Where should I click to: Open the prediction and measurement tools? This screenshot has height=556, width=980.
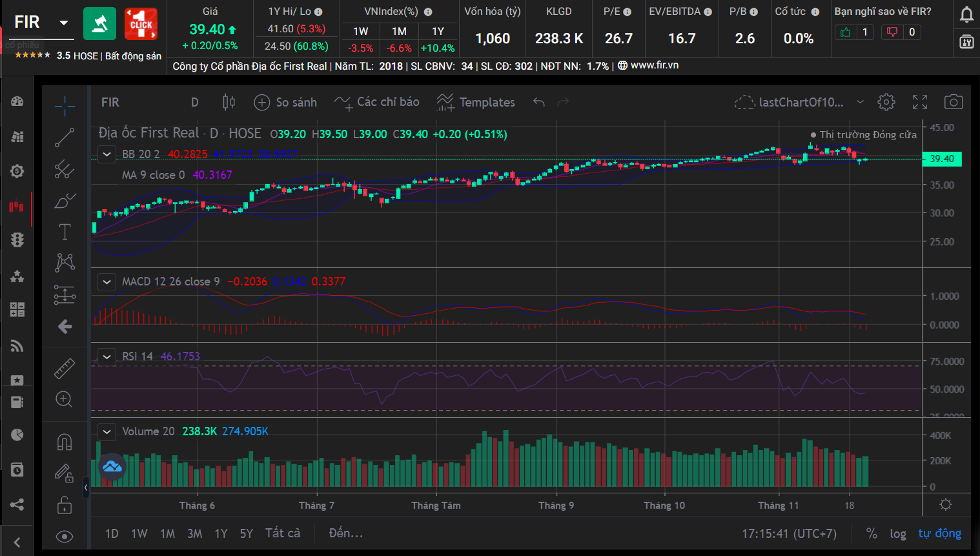tap(65, 294)
